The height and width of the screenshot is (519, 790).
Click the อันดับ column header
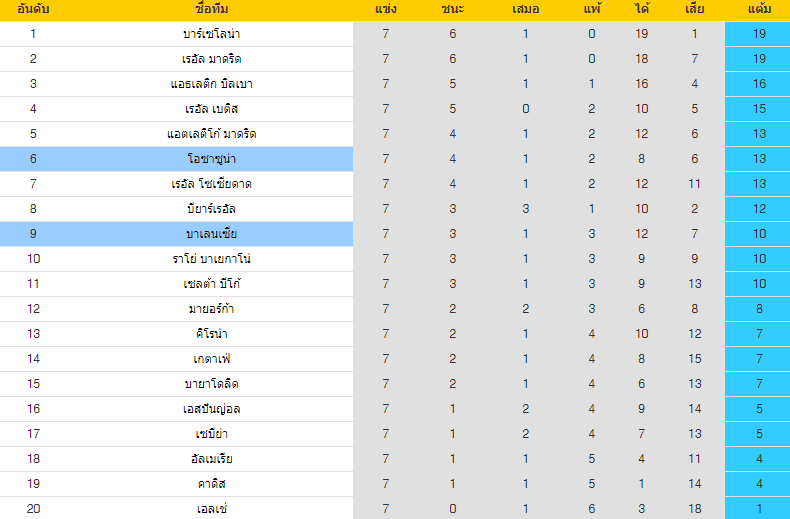point(33,9)
